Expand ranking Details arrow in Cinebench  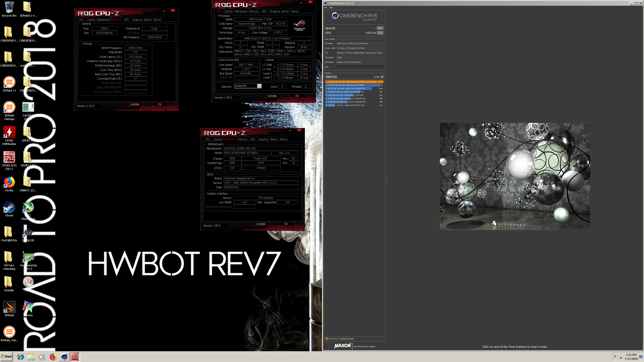(x=382, y=77)
